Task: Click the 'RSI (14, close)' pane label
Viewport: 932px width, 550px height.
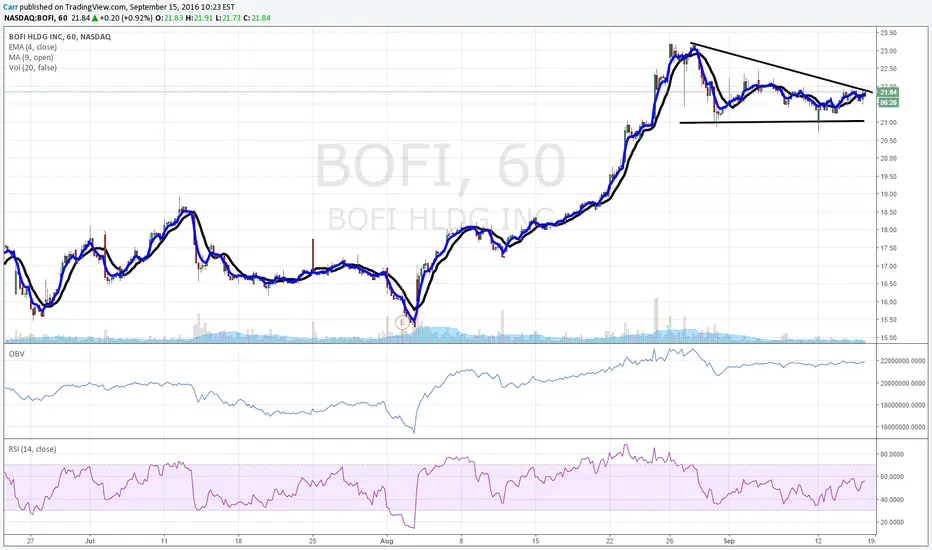Action: pyautogui.click(x=32, y=449)
